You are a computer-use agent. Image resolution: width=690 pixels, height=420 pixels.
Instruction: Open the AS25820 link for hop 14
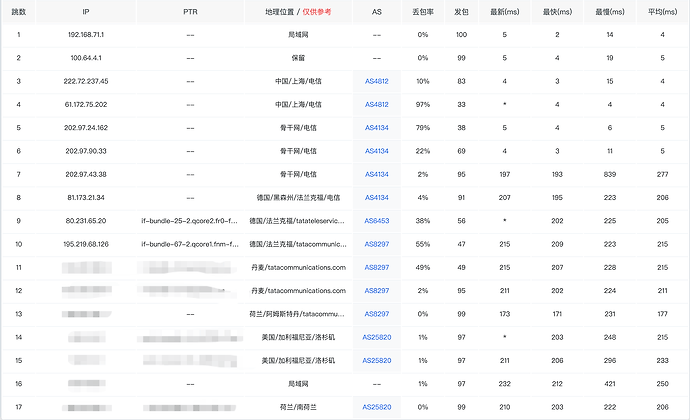[x=377, y=337]
